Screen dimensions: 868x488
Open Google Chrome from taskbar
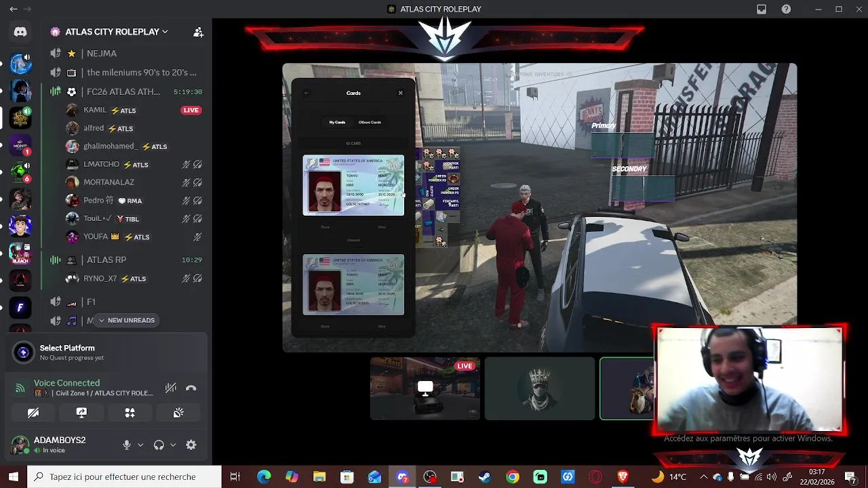coord(513,476)
